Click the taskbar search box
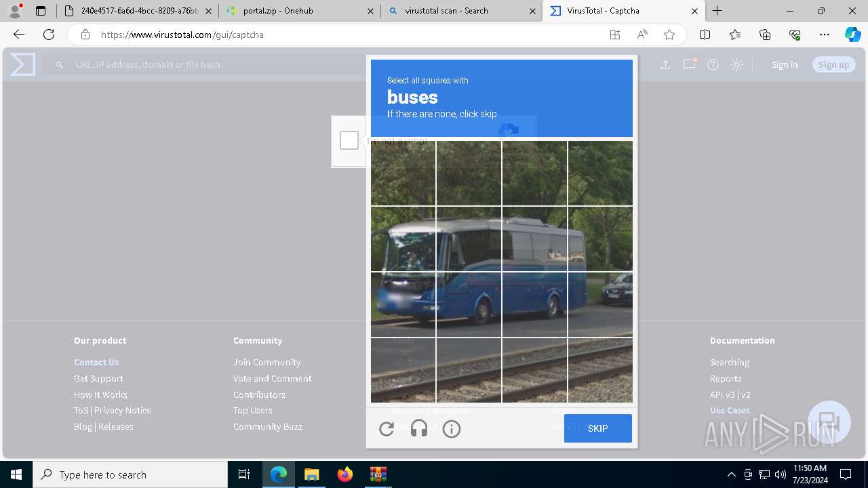The image size is (868, 488). tap(130, 474)
